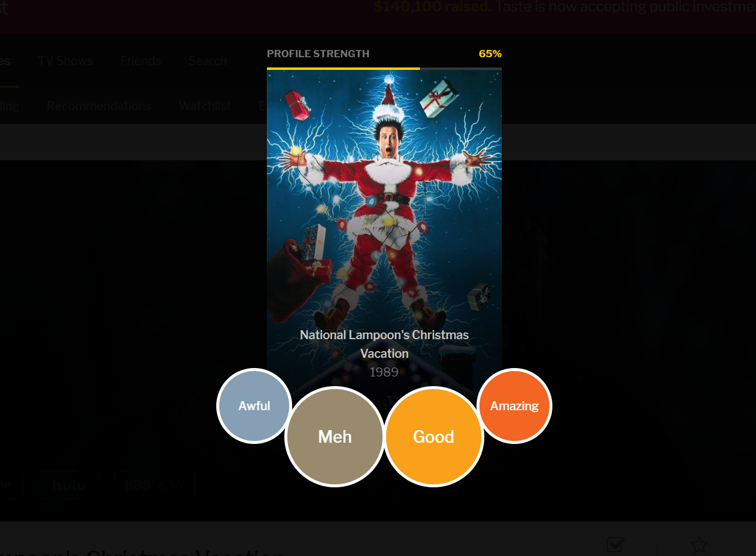Click the profile strength progress bar
Image resolution: width=756 pixels, height=556 pixels.
[x=384, y=69]
